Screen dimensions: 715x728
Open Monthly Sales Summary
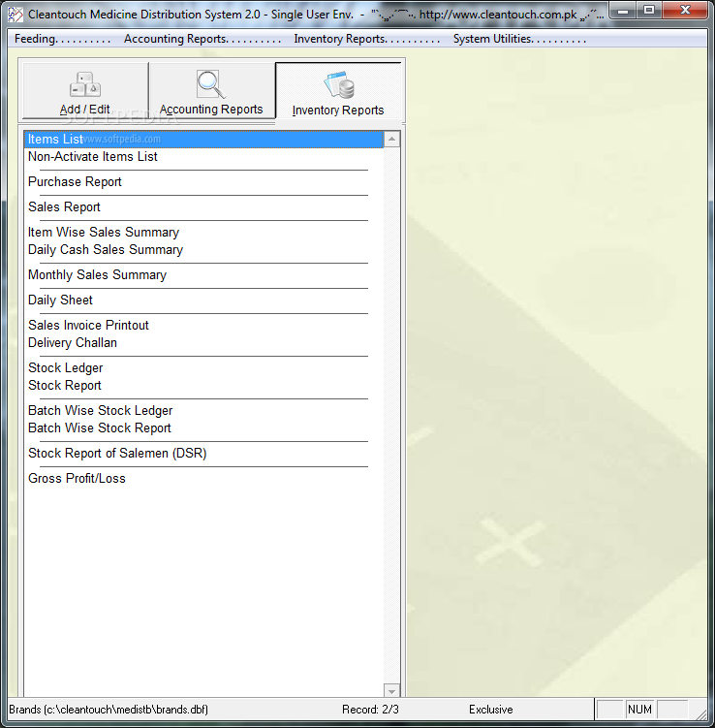pyautogui.click(x=97, y=275)
